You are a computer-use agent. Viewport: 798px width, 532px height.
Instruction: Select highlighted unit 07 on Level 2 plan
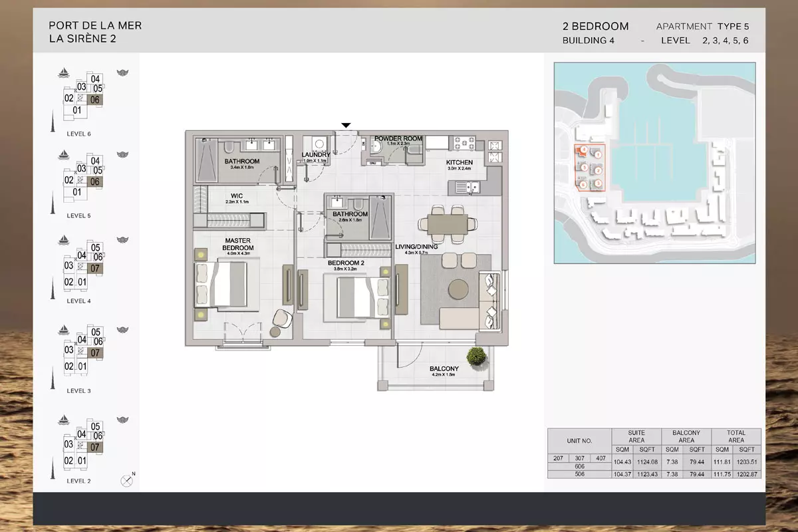click(95, 447)
